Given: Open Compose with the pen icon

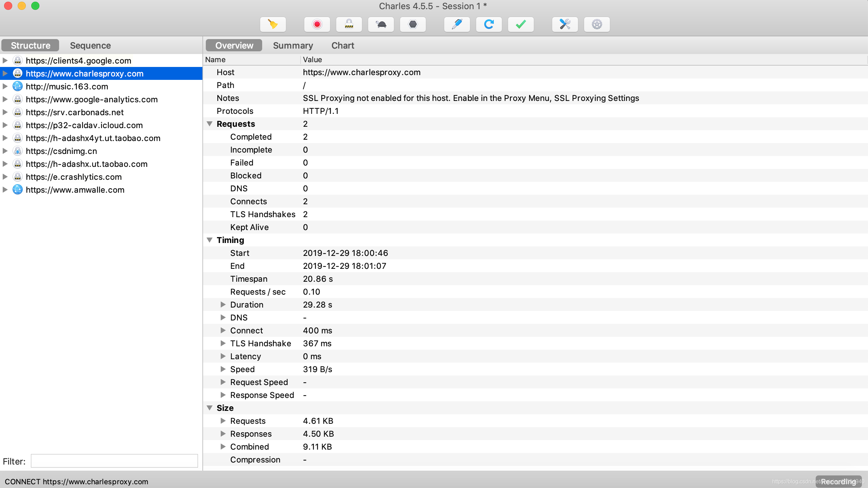Looking at the screenshot, I should click(457, 24).
